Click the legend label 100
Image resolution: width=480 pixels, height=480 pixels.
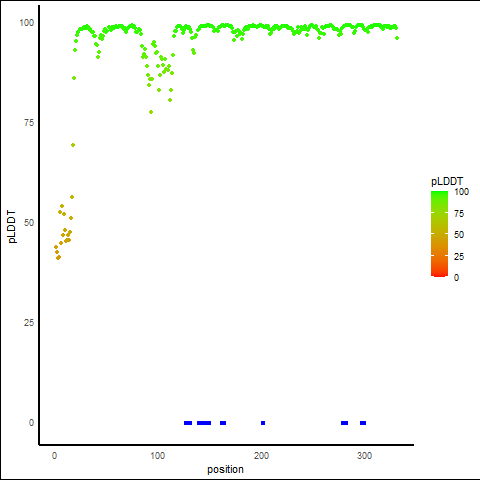(x=461, y=192)
